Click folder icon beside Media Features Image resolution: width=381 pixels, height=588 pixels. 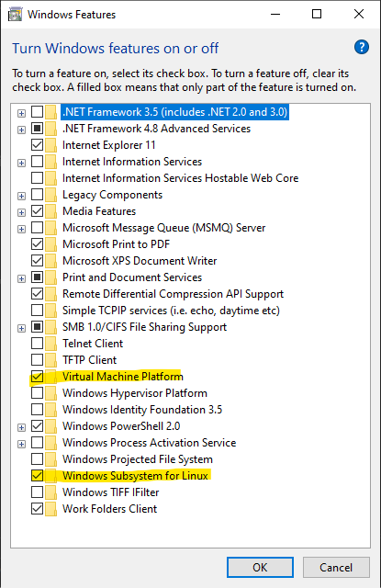coord(50,211)
